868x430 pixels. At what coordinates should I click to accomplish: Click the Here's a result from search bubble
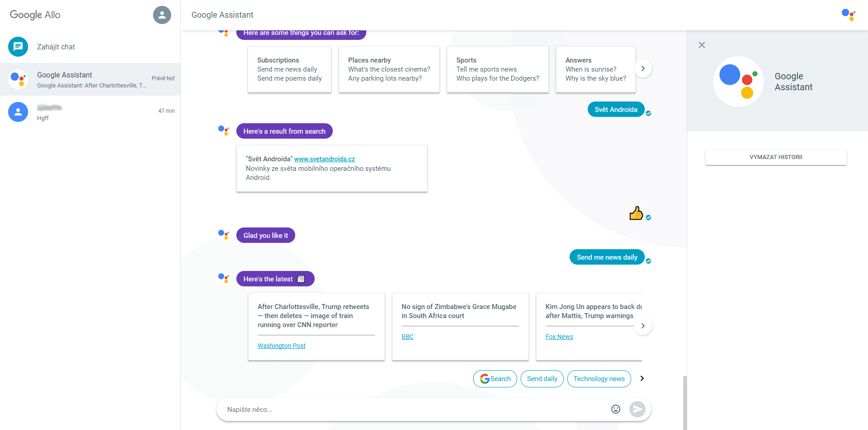(x=284, y=131)
